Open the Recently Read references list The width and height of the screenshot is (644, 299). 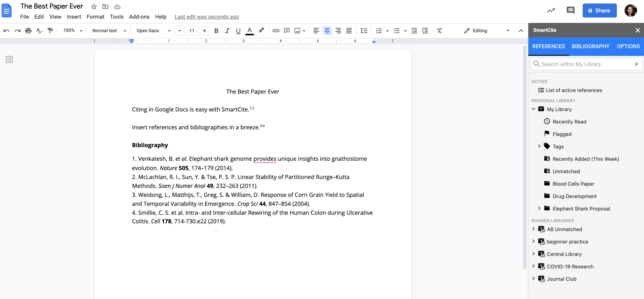click(x=569, y=122)
